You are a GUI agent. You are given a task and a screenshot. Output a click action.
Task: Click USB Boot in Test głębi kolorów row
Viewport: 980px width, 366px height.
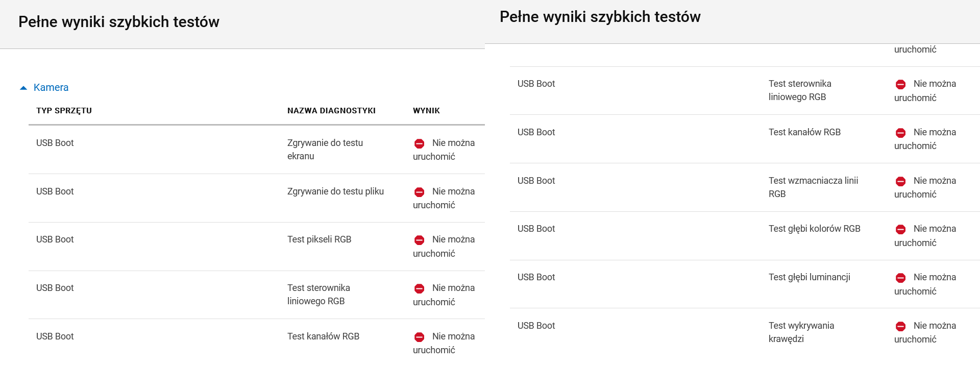[x=536, y=229]
